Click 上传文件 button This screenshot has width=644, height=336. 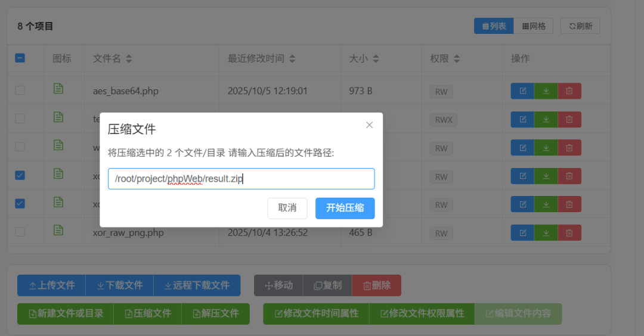(51, 285)
